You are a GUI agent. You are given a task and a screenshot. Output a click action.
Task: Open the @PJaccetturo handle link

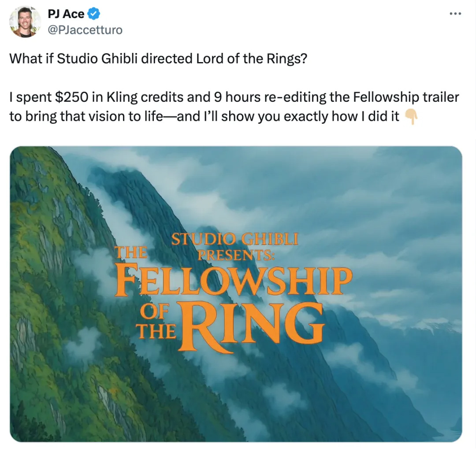point(85,30)
